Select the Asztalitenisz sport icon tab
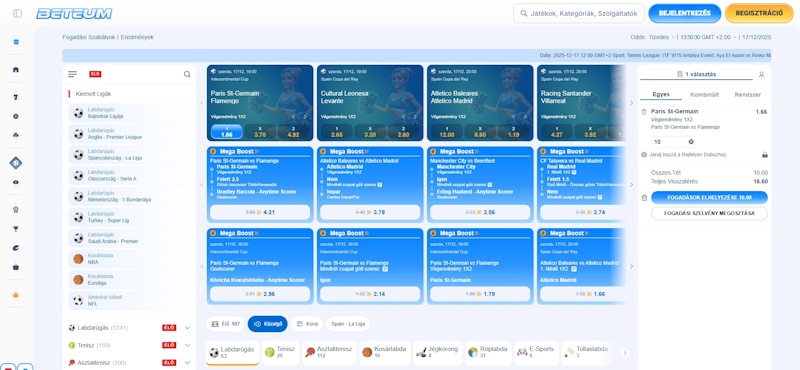The width and height of the screenshot is (800, 370). tap(330, 352)
